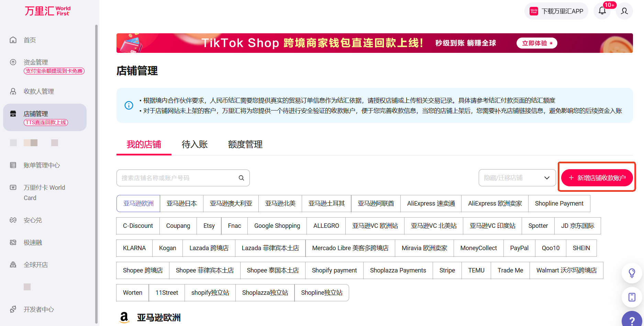The image size is (644, 326).
Task: Open the lightbulb tips floating button
Action: pos(632,273)
